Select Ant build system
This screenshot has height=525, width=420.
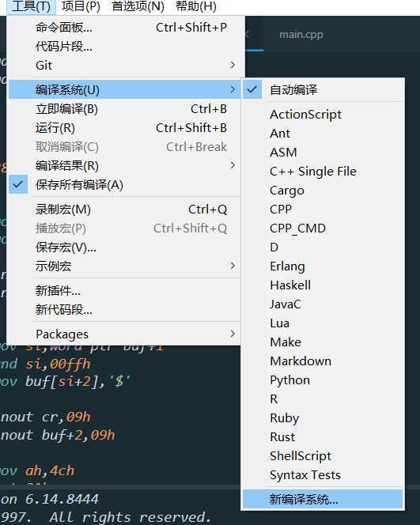click(323, 134)
